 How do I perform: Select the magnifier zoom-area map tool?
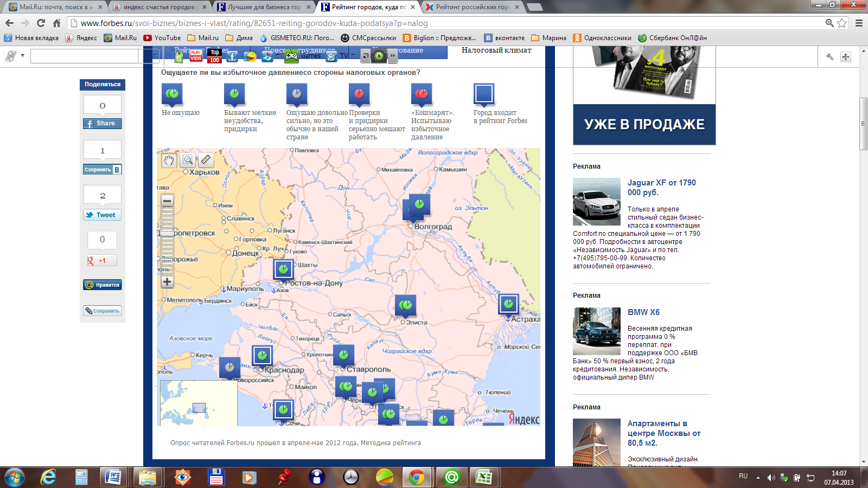pos(187,160)
